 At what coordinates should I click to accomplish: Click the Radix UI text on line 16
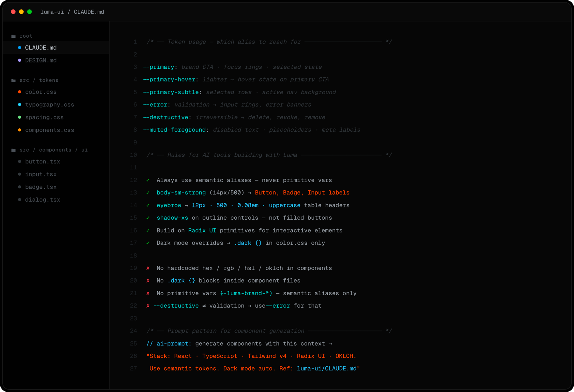click(x=202, y=231)
